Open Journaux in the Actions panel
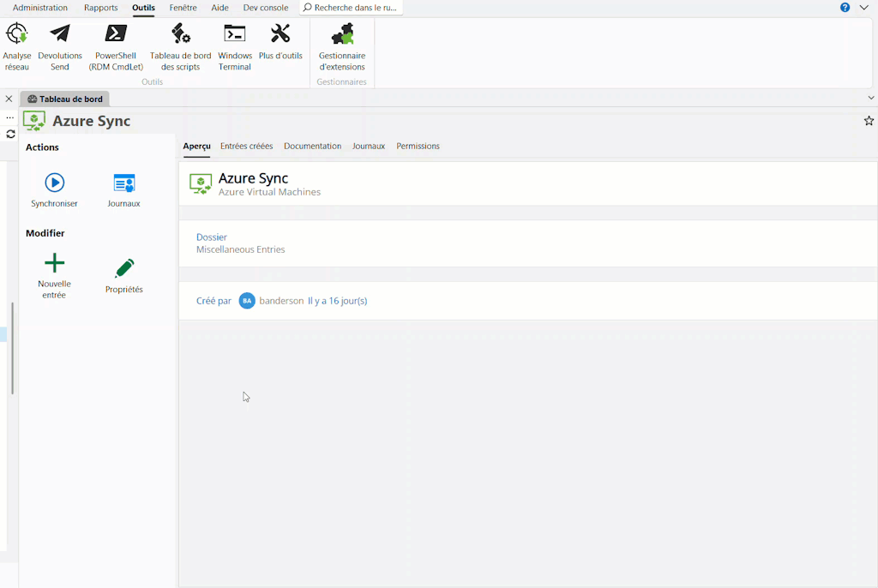This screenshot has width=878, height=588. pyautogui.click(x=123, y=189)
